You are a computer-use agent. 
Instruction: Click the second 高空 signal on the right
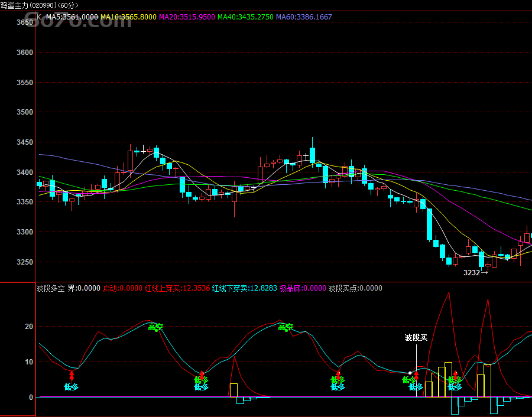click(286, 327)
